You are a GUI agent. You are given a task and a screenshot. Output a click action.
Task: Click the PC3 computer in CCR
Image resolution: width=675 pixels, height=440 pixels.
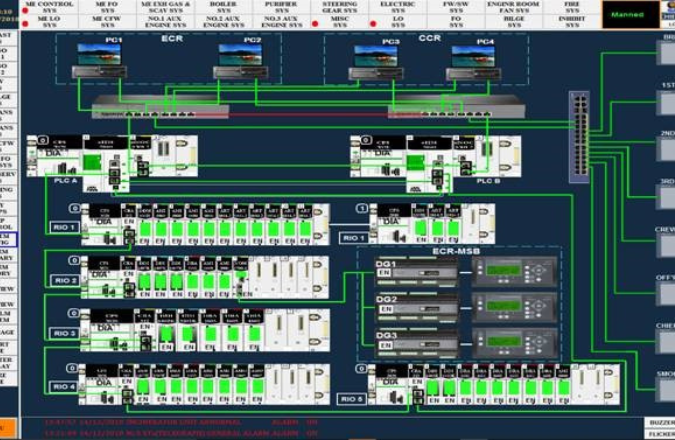click(374, 59)
